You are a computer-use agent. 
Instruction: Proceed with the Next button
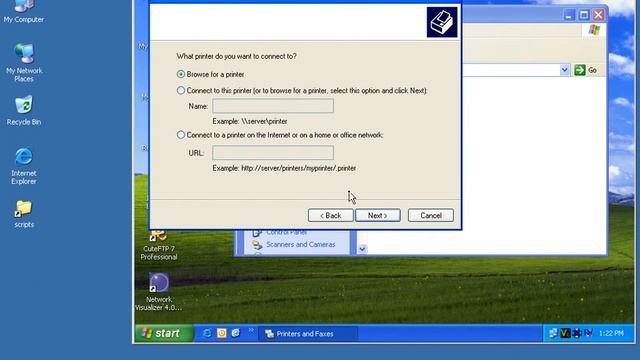pos(378,216)
